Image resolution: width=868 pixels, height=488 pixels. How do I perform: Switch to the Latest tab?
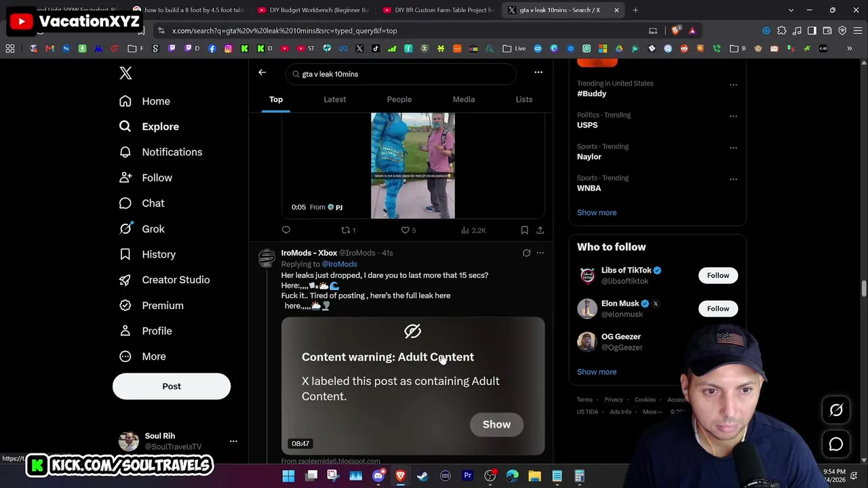click(x=334, y=100)
